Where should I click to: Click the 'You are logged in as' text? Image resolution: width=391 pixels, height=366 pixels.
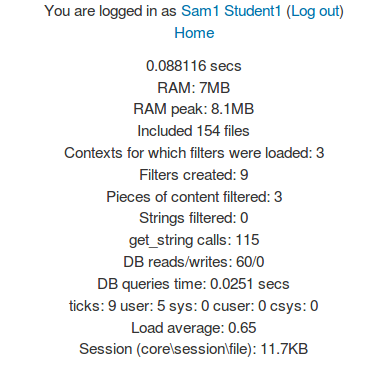110,11
